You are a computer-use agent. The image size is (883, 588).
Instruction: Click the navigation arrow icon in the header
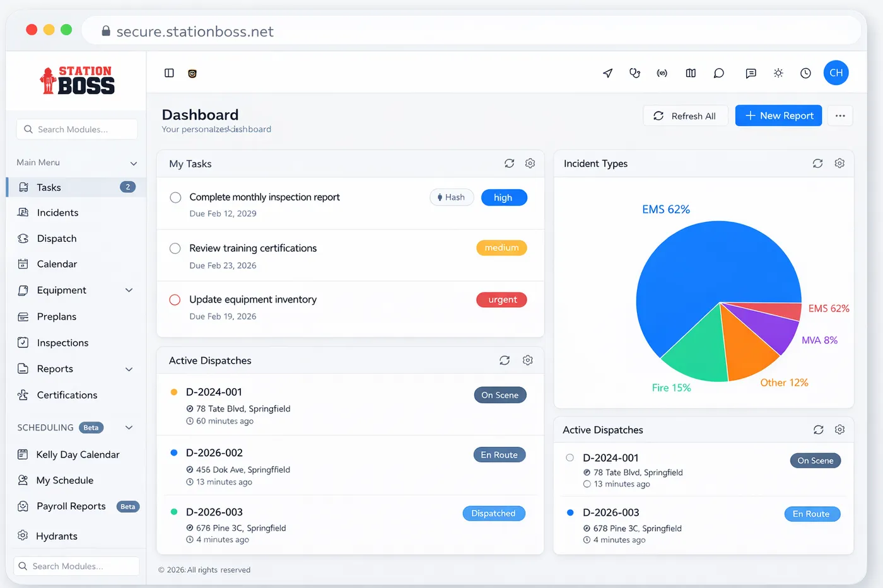tap(607, 72)
